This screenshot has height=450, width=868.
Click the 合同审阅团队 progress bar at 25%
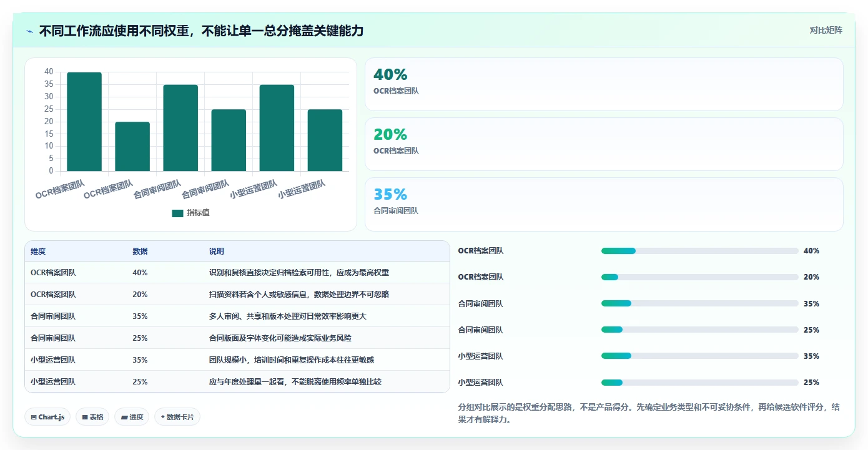pos(699,330)
